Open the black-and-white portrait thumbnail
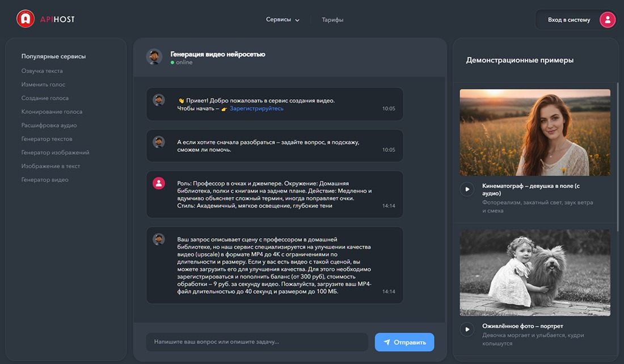The height and width of the screenshot is (364, 624). point(534,271)
